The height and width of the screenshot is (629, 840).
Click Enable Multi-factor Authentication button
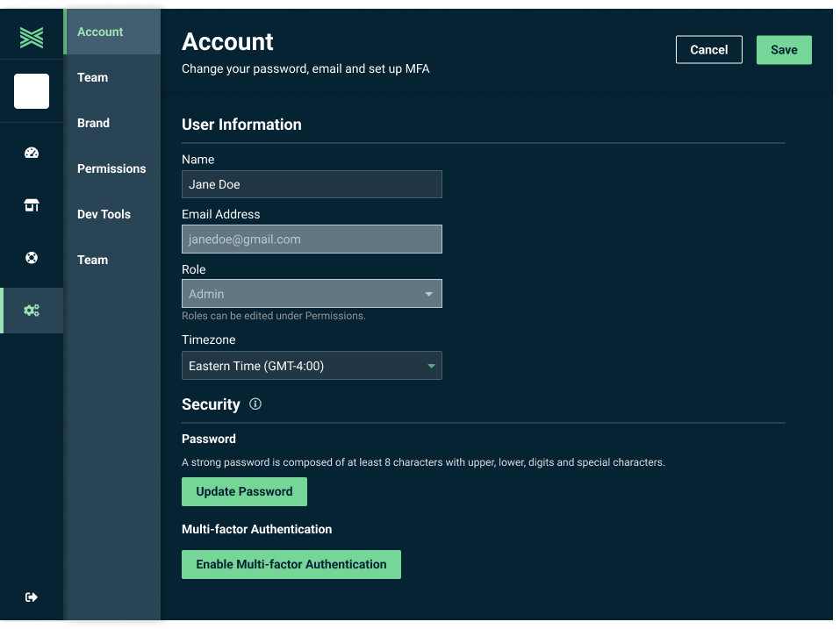[291, 564]
